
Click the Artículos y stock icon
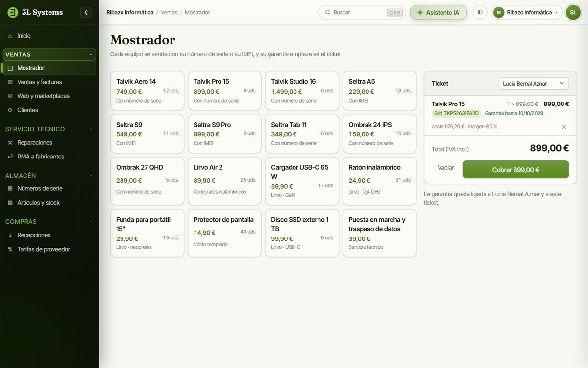coord(10,202)
